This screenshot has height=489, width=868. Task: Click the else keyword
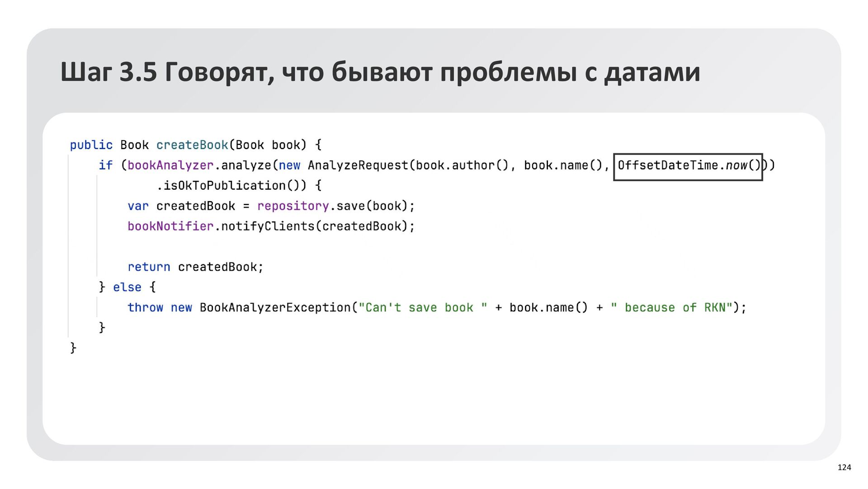tap(127, 287)
